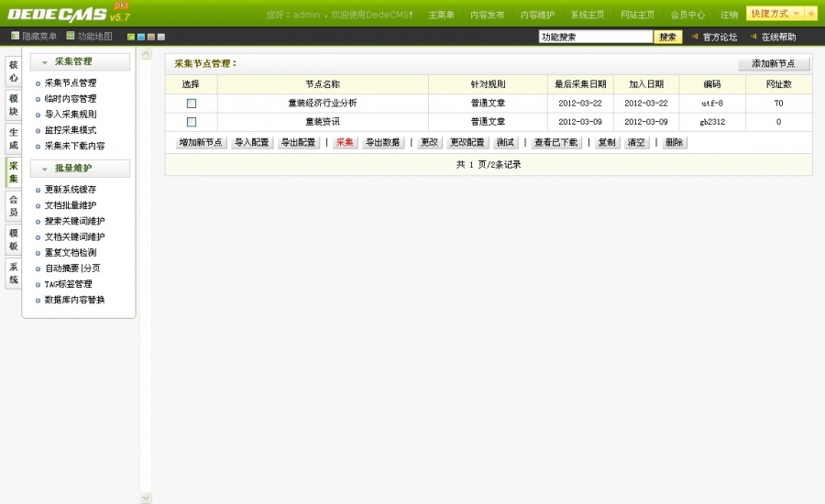Image resolution: width=825 pixels, height=504 pixels.
Task: Click the 注销 logout link
Action: [x=730, y=15]
